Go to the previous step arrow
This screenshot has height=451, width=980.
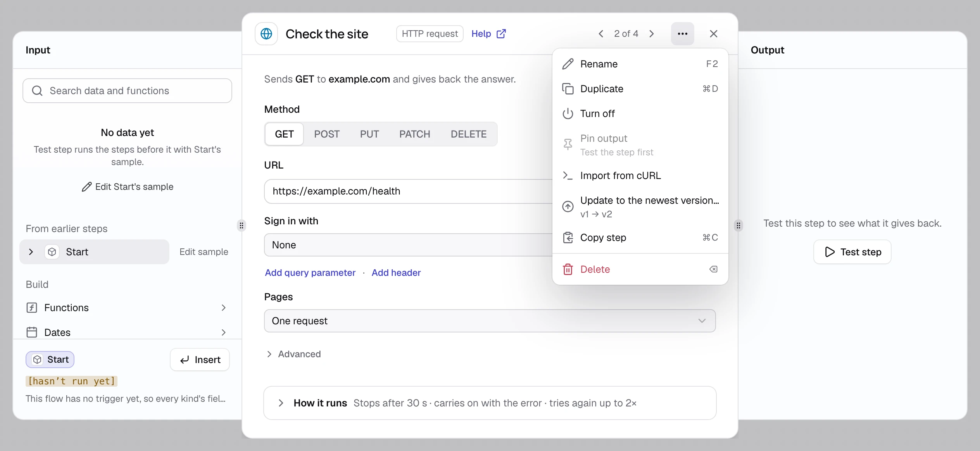(601, 34)
